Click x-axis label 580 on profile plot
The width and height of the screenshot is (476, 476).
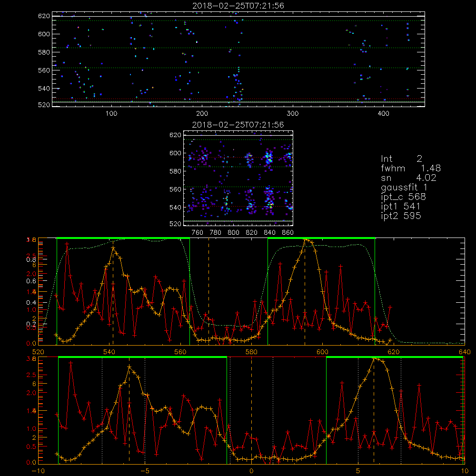(x=251, y=352)
